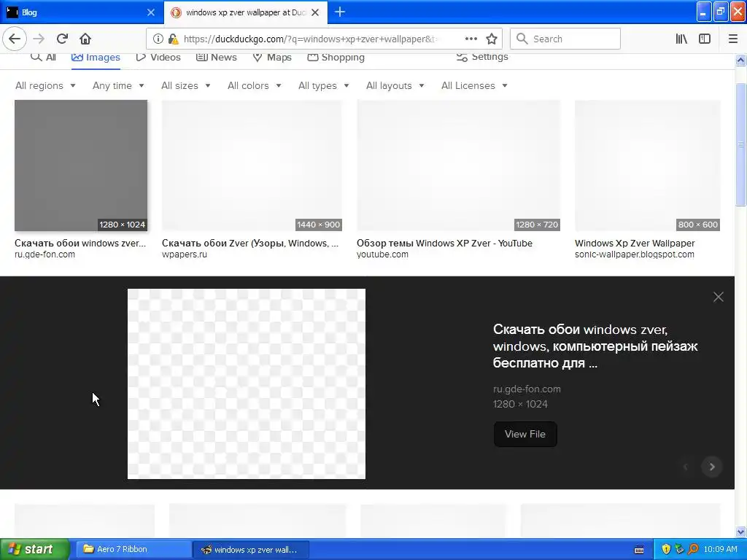Image resolution: width=747 pixels, height=560 pixels.
Task: Select the All search tab
Action: pos(43,57)
